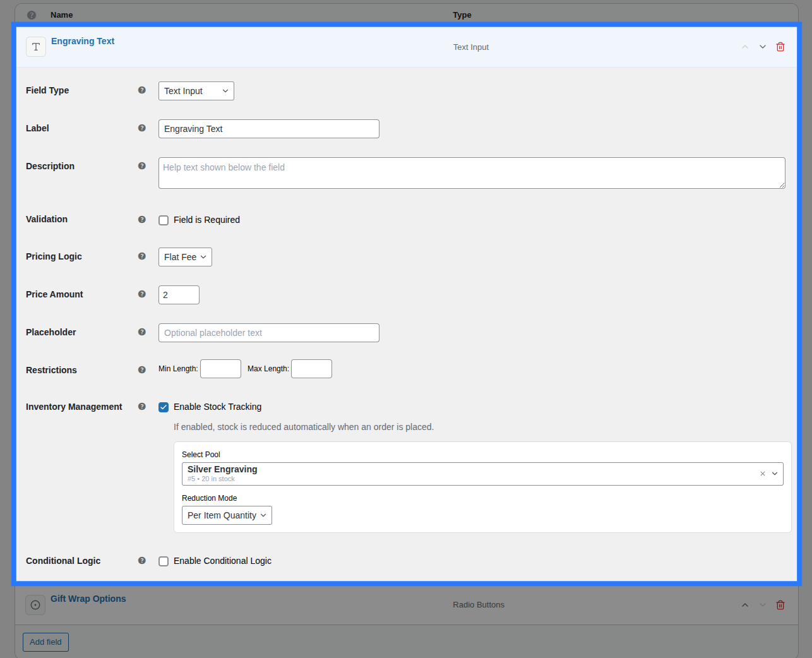The image size is (812, 658).
Task: Click the 'Text Input' type label in row
Action: coord(471,47)
